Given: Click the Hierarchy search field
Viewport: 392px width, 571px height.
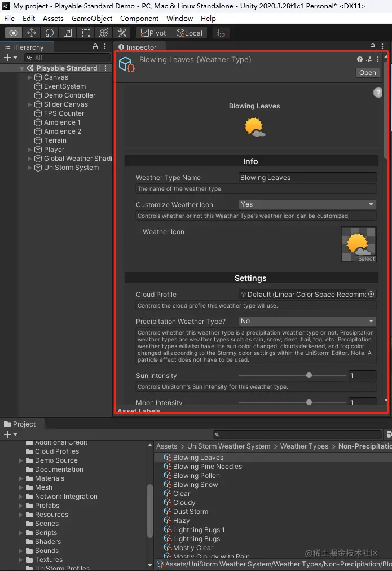Looking at the screenshot, I should [x=67, y=58].
